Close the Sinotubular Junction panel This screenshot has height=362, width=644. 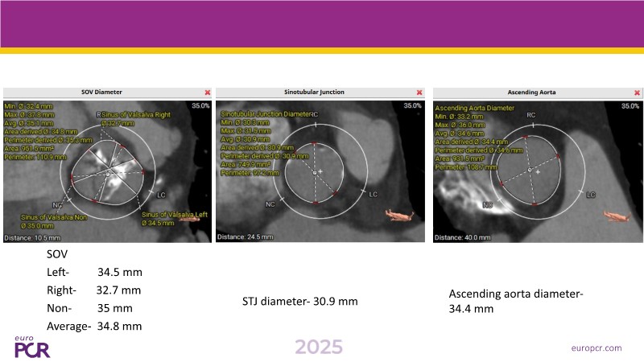(420, 93)
